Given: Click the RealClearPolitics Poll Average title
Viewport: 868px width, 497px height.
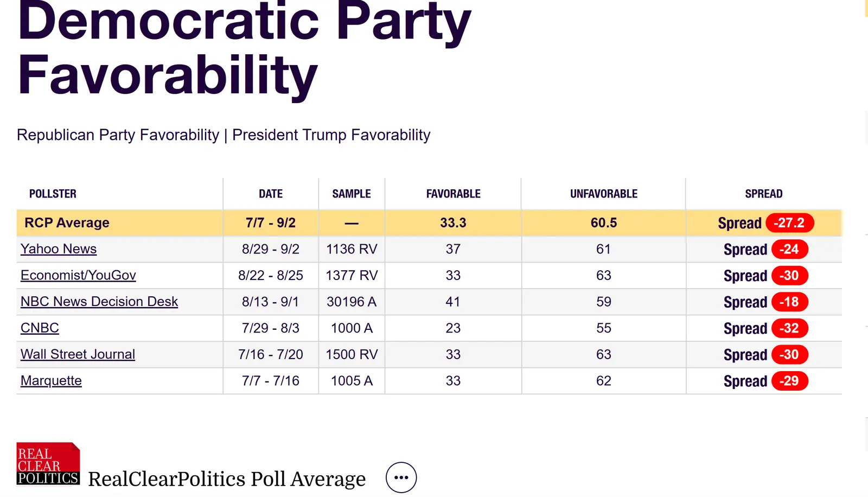Looking at the screenshot, I should [227, 479].
